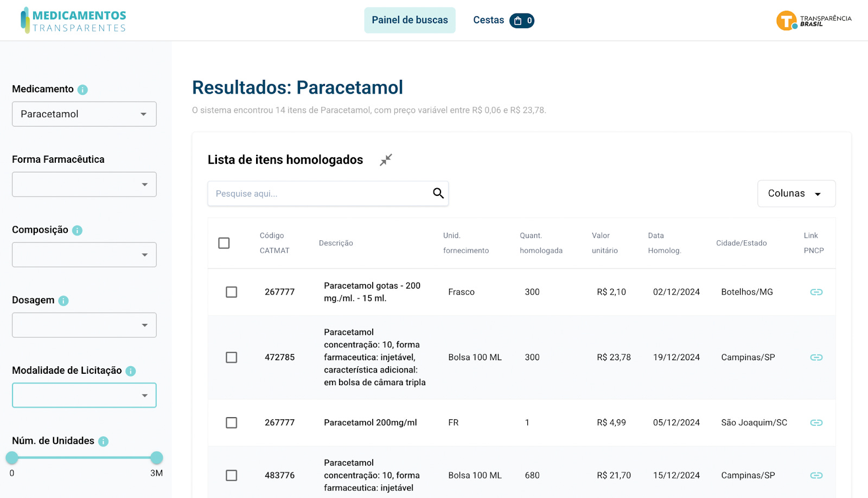Click the Unid. fornecimento column header
Viewport: 868px width, 498px height.
pos(466,243)
